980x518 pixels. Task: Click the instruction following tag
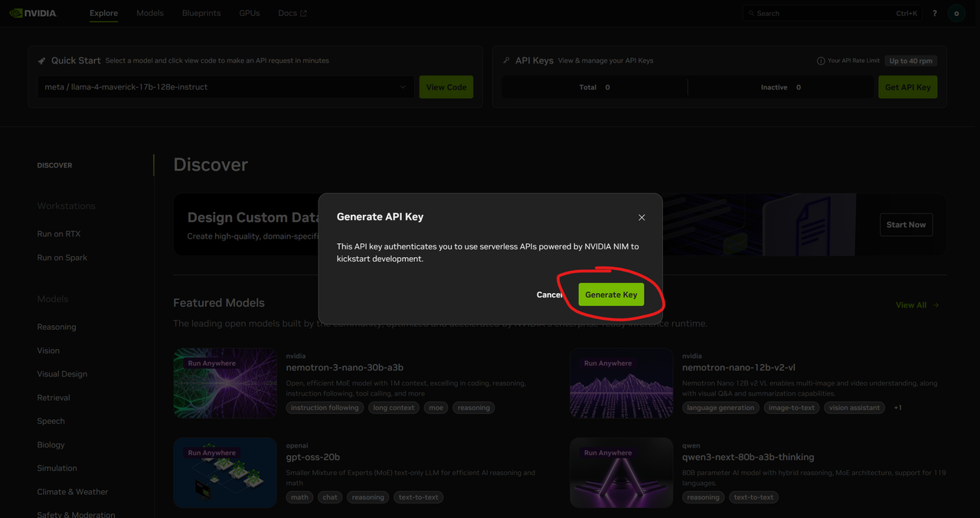pyautogui.click(x=325, y=408)
